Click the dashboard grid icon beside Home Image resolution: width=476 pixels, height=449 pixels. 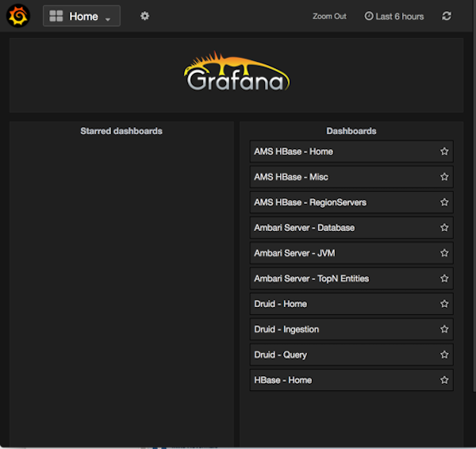coord(56,16)
